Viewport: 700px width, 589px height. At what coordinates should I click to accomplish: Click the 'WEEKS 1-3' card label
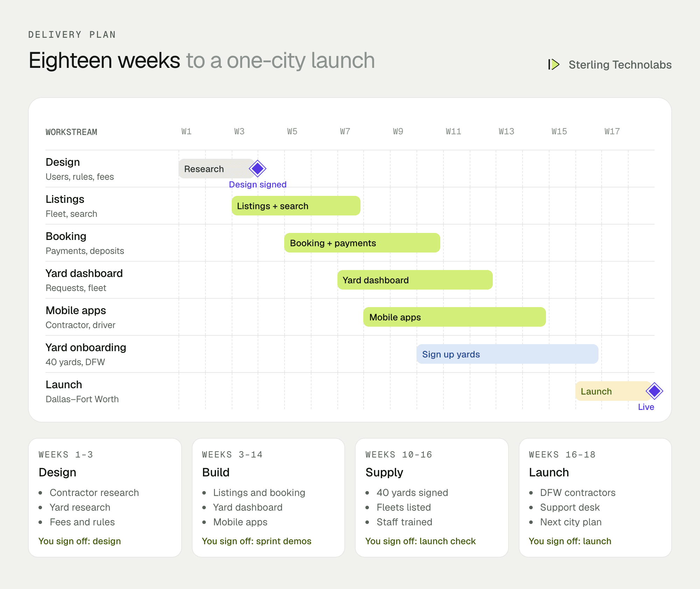tap(66, 454)
